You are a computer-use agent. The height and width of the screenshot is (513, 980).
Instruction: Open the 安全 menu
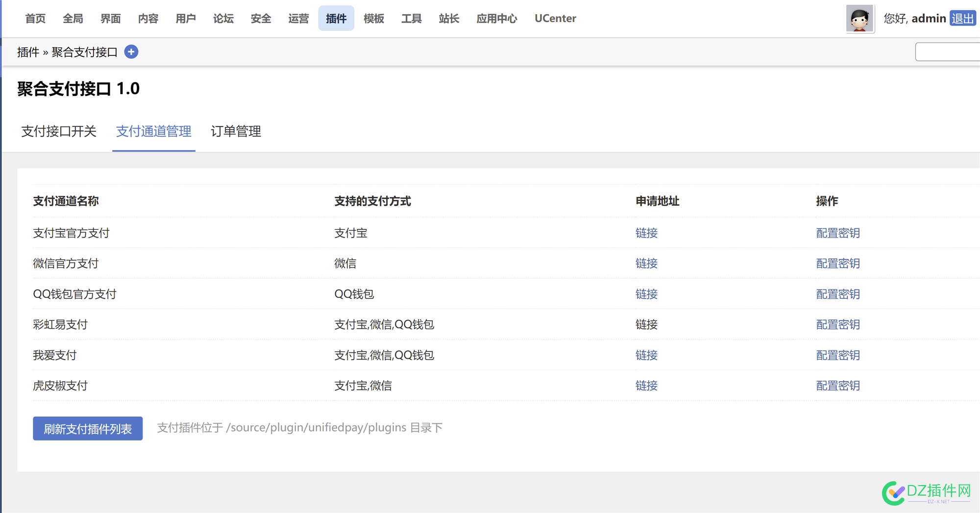point(261,19)
